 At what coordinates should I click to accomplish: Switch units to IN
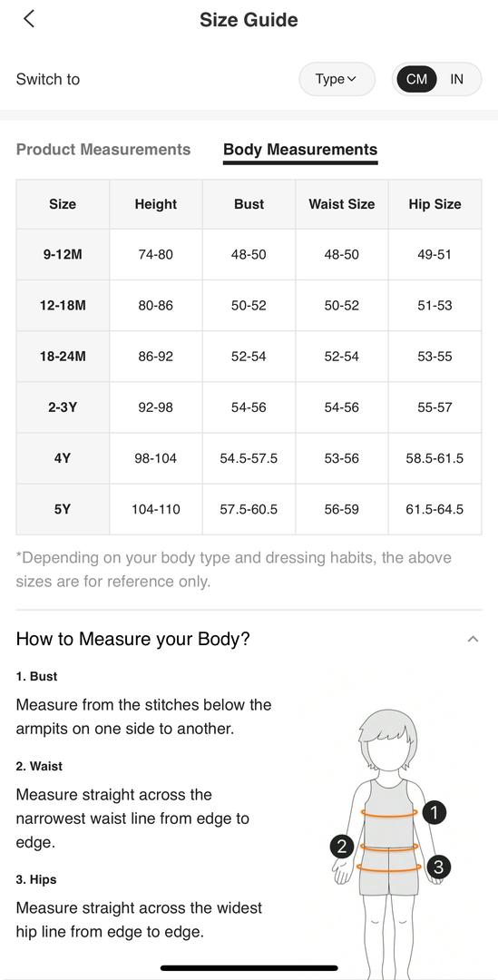pos(457,79)
